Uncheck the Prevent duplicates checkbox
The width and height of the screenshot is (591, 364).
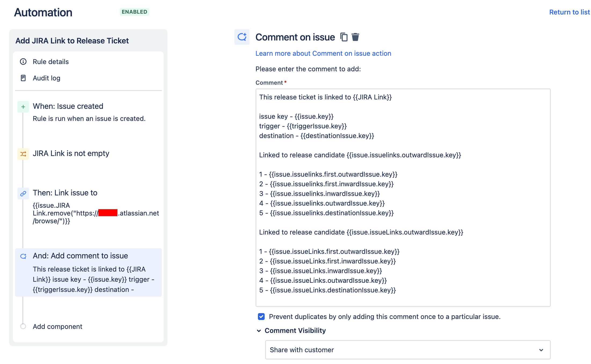point(261,317)
